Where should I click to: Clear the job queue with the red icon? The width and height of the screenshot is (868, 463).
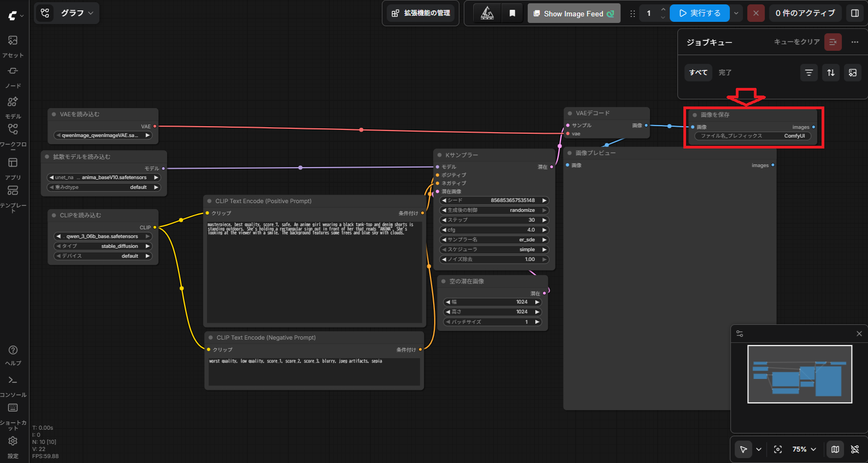tap(833, 42)
